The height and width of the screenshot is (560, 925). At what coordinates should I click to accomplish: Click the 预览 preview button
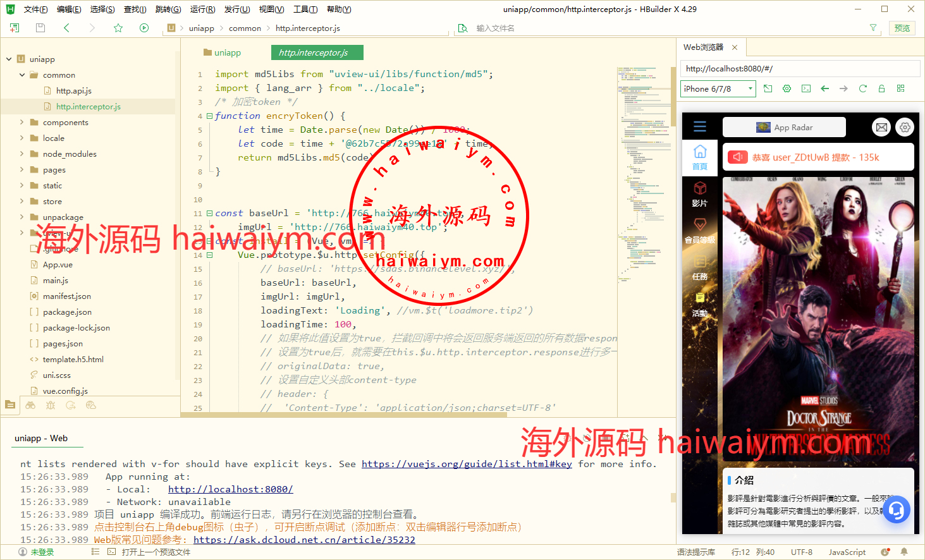coord(902,28)
